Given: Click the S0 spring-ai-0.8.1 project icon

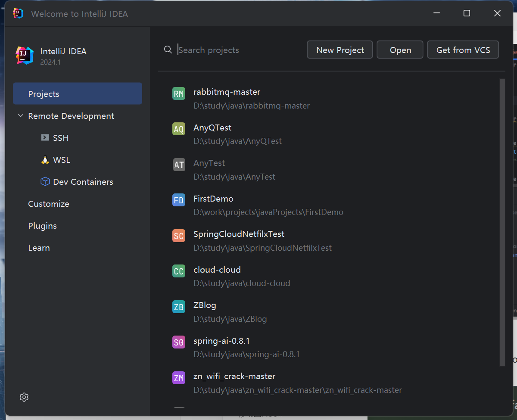Looking at the screenshot, I should click(x=179, y=342).
